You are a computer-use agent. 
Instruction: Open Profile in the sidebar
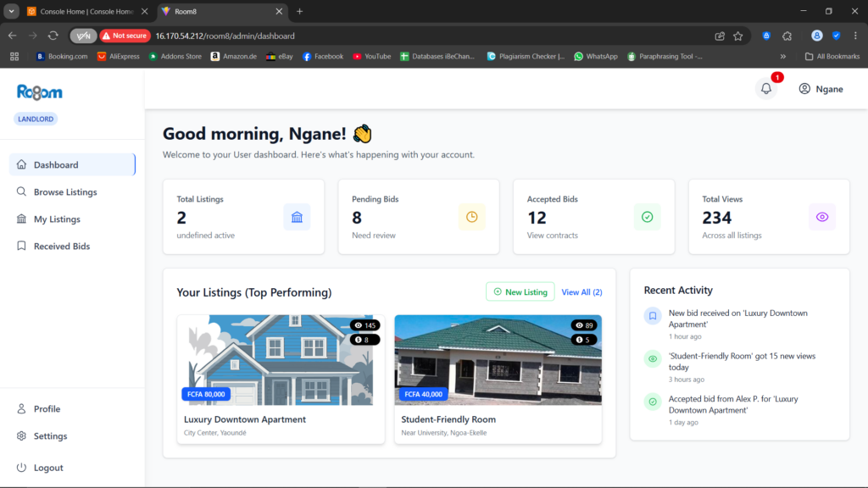tap(72, 409)
